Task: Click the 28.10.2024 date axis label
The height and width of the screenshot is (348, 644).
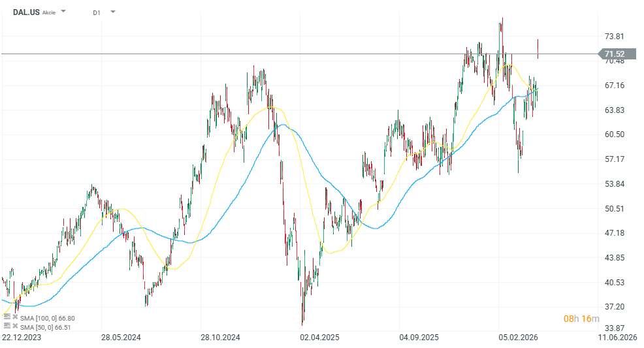Action: click(220, 338)
